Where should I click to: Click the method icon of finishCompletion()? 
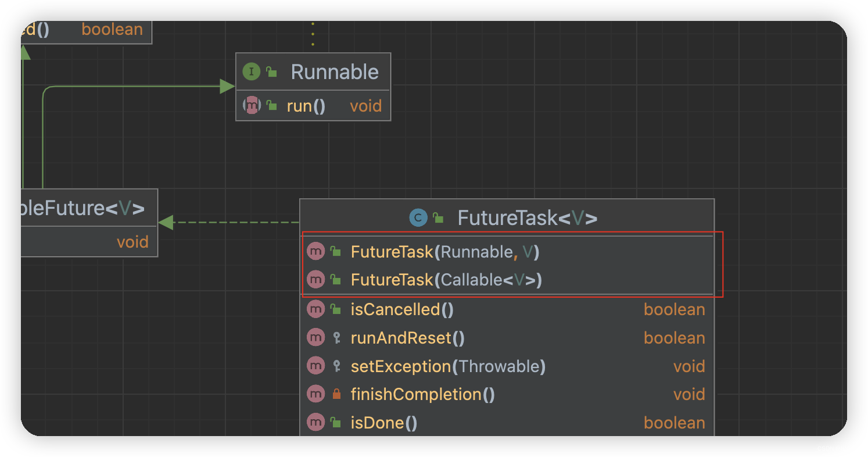315,394
